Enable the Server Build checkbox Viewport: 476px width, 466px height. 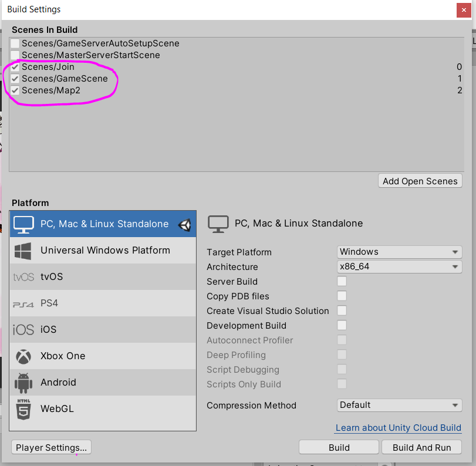coord(342,281)
